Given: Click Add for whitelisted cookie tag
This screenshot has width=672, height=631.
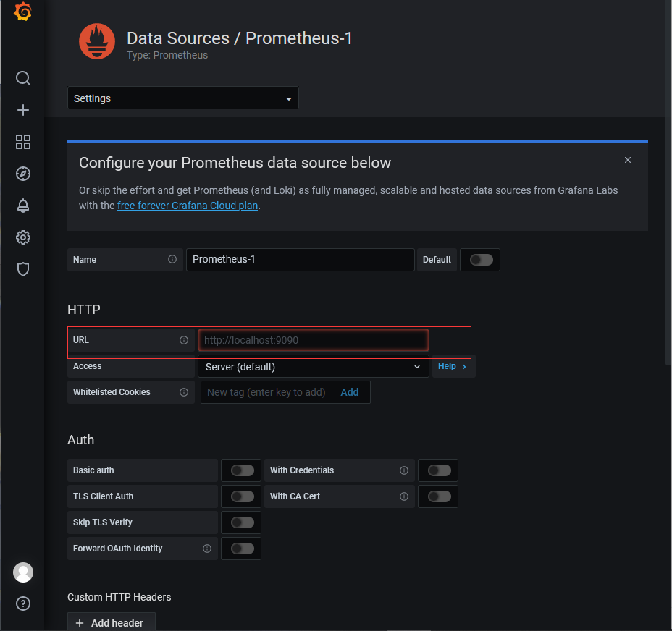Looking at the screenshot, I should [x=350, y=392].
